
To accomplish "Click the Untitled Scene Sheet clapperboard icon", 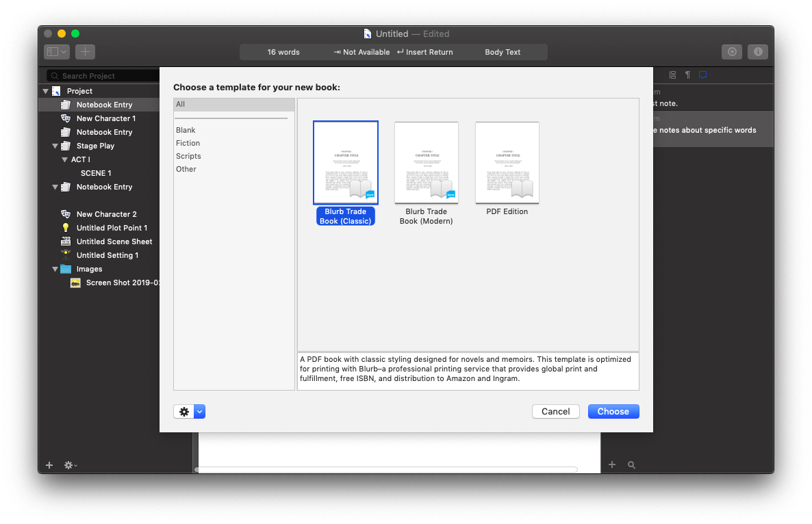I will pyautogui.click(x=66, y=241).
